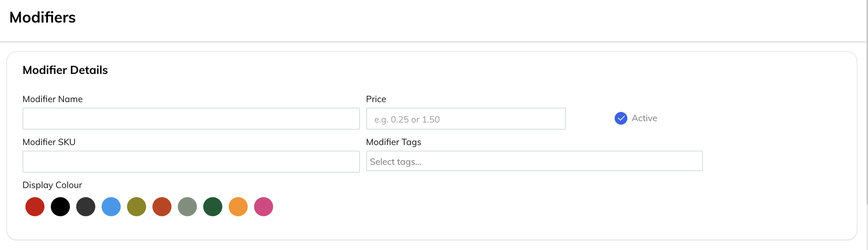
Task: Click the page vertical scrollbar
Action: [867, 105]
